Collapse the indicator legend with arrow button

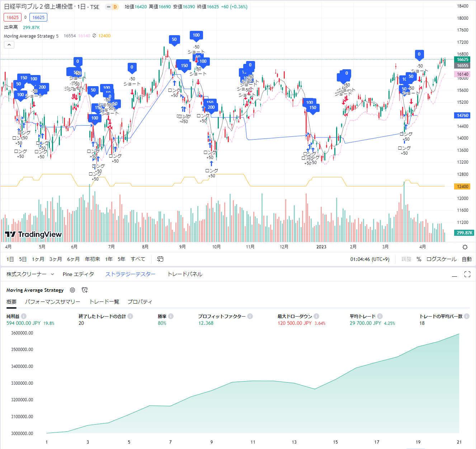pos(9,45)
